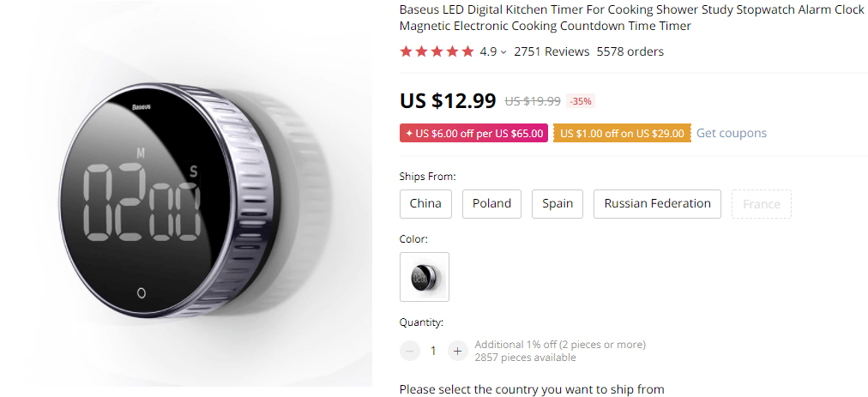Select the greyed-out France option

coord(761,204)
